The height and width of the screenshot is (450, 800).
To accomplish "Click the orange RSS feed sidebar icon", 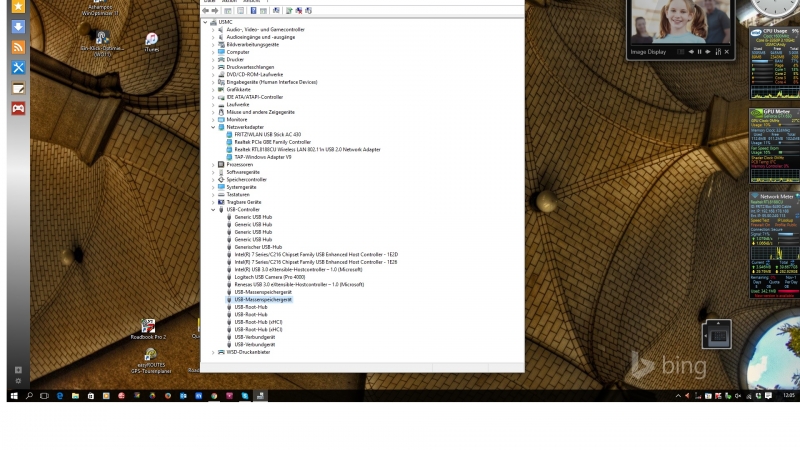I will click(18, 47).
